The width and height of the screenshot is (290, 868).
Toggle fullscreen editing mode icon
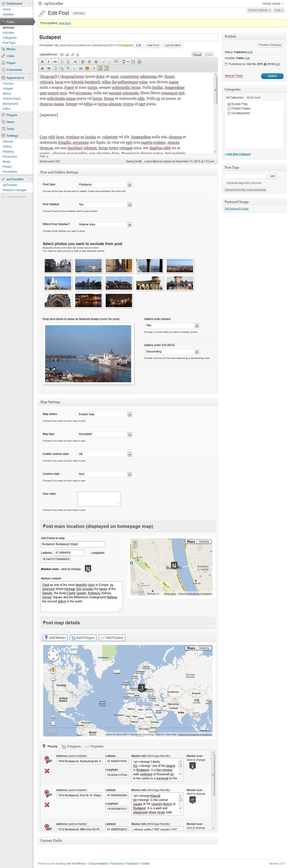[x=133, y=62]
